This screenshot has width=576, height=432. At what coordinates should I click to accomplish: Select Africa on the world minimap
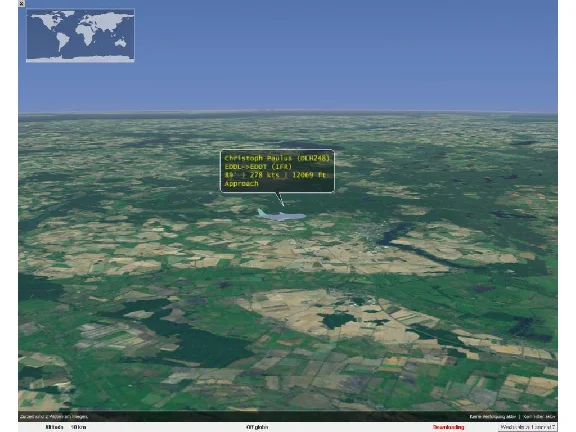click(x=85, y=36)
